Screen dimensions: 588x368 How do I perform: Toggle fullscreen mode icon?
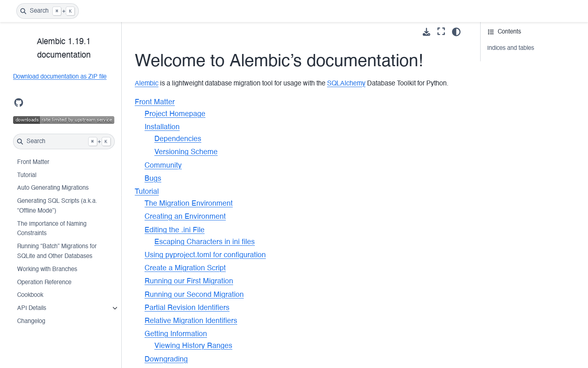coord(441,31)
